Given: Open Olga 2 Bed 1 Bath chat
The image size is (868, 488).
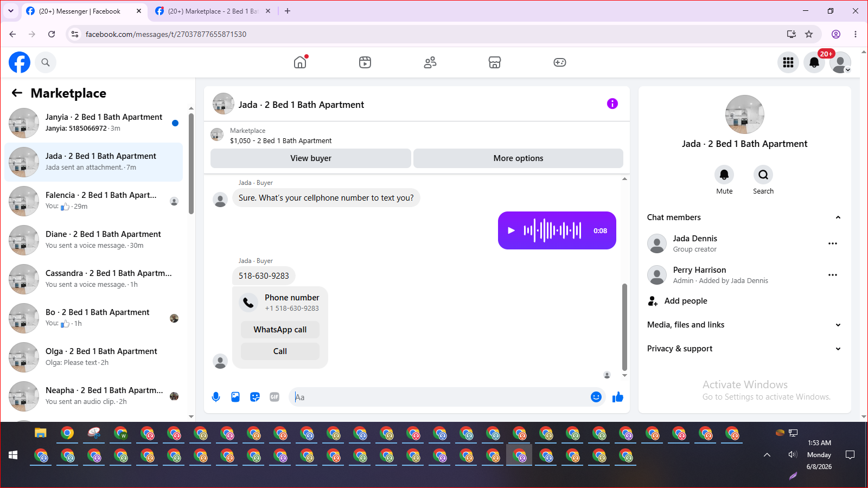Looking at the screenshot, I should [x=93, y=357].
